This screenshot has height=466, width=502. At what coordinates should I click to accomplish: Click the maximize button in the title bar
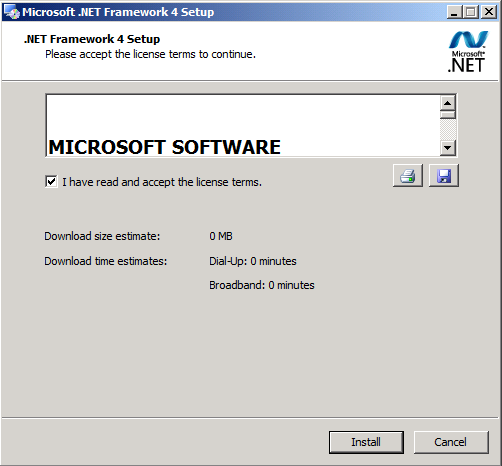tap(471, 12)
